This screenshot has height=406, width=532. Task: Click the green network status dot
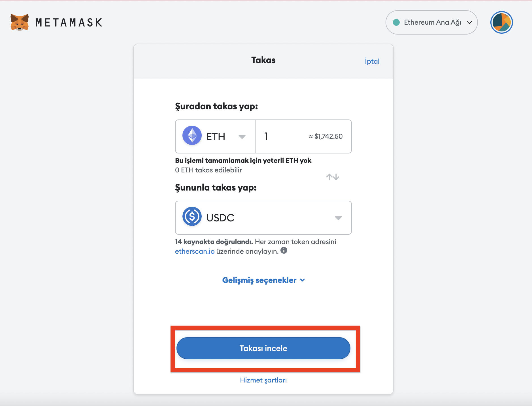pos(396,22)
